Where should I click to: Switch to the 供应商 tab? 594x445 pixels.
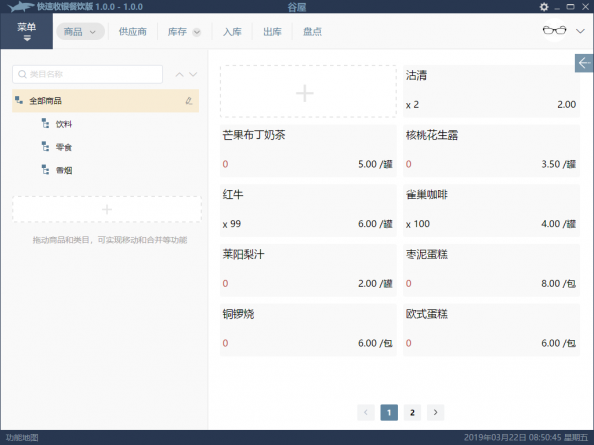coord(133,31)
